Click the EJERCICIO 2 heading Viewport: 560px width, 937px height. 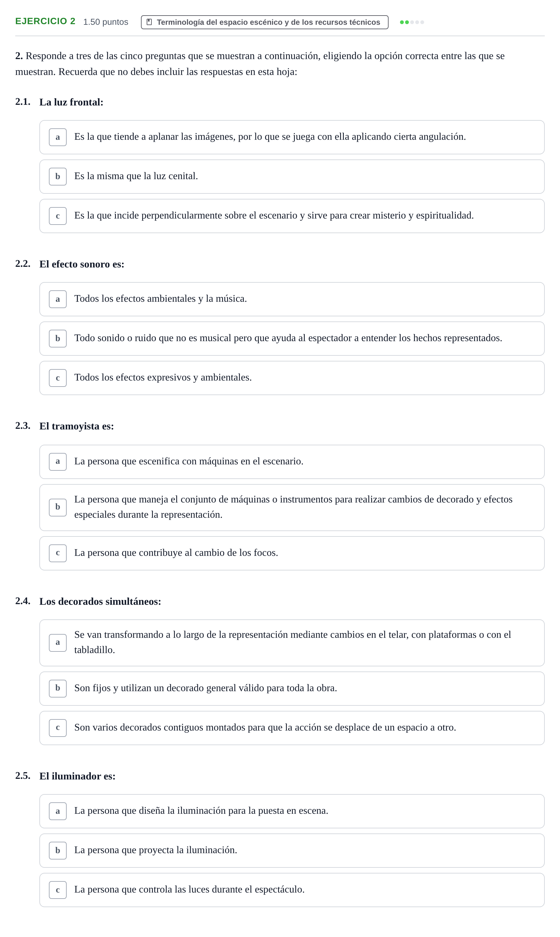click(45, 21)
